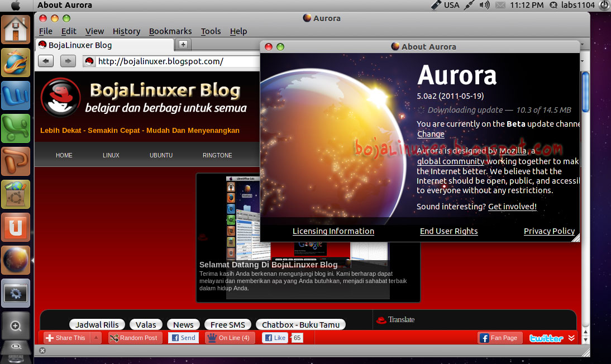Expand the double-chevron next to twitter

pos(571,337)
